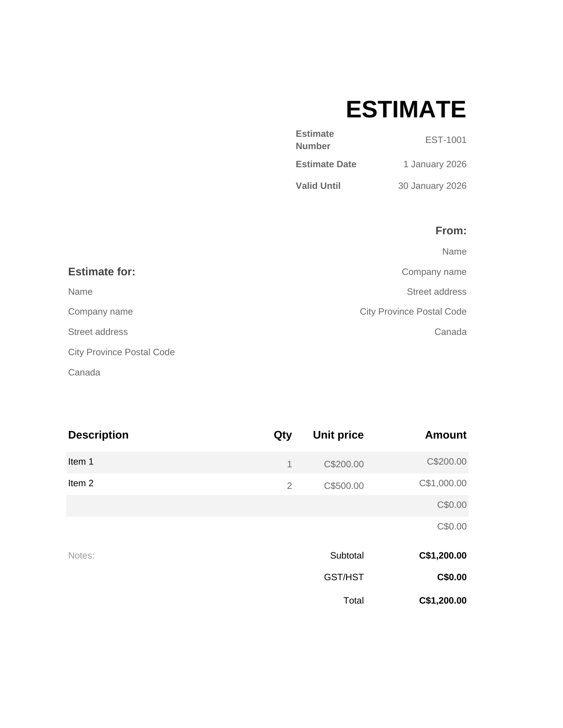Viewport: 563px width, 728px height.
Task: Click Estimate for City Province Postal Code
Action: click(121, 352)
